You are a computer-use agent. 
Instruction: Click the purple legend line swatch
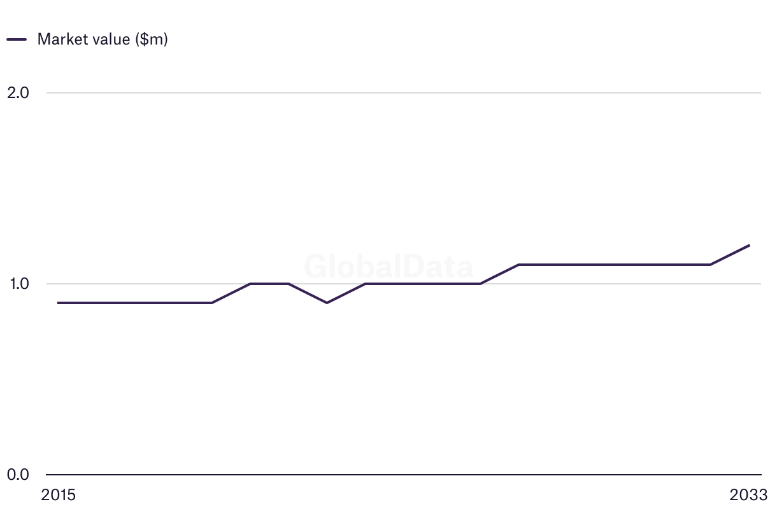[17, 39]
